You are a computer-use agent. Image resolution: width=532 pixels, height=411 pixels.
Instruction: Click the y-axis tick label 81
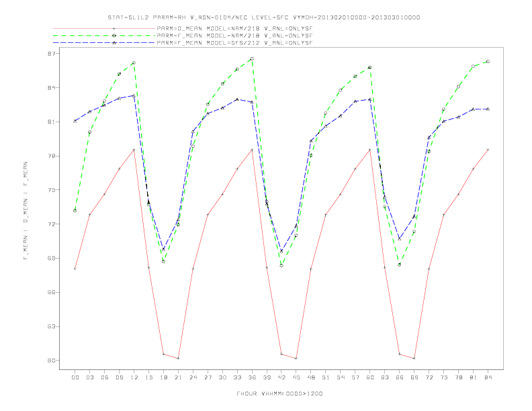click(x=51, y=122)
